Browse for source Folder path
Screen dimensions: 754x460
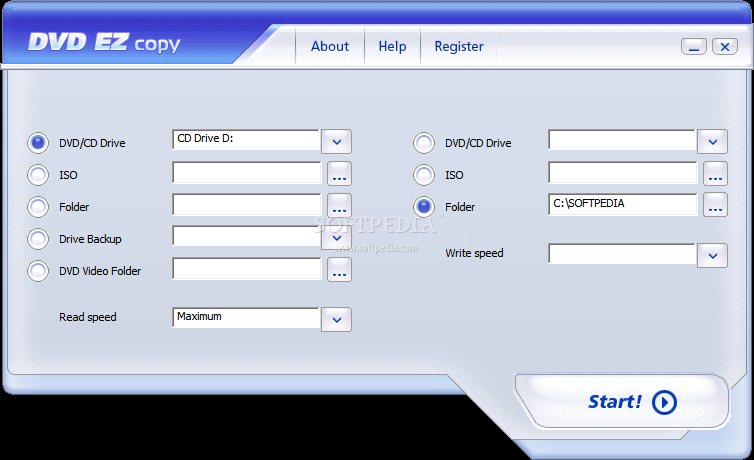(339, 205)
